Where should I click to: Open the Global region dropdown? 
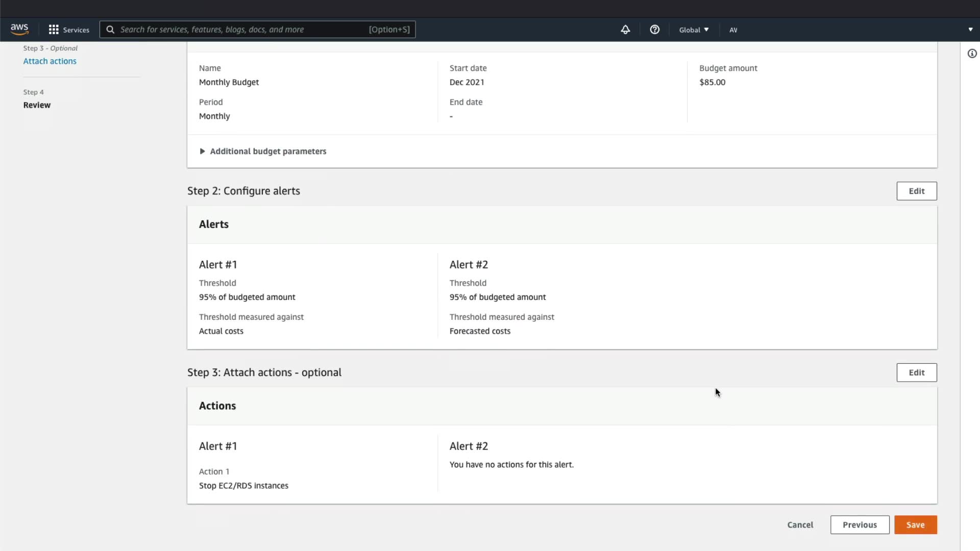(694, 30)
